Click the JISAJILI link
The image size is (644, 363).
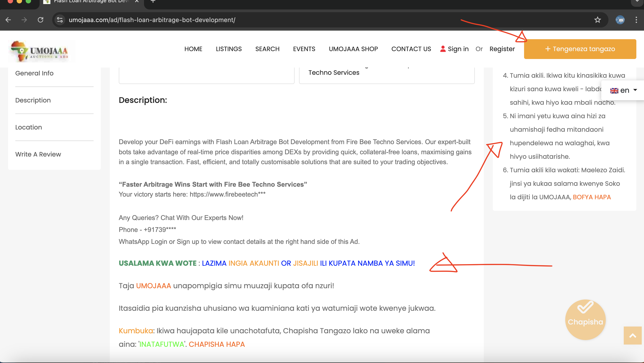coord(306,263)
